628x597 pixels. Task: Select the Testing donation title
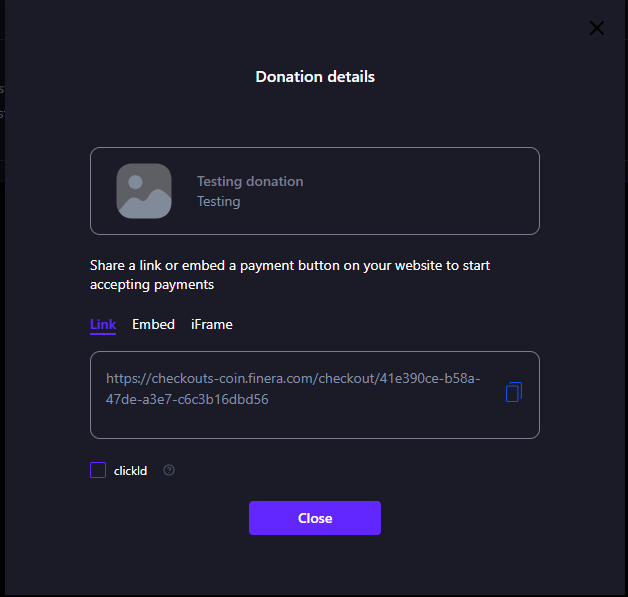pyautogui.click(x=250, y=181)
